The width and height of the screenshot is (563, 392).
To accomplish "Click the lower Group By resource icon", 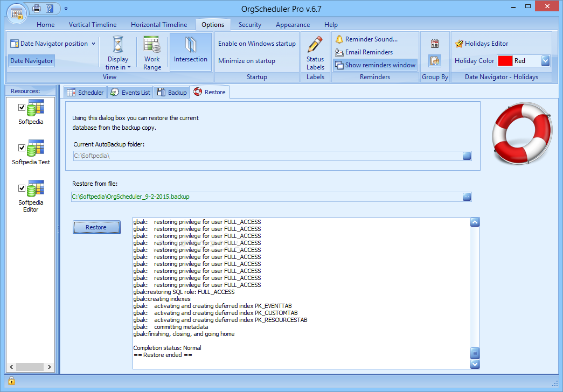I will (x=435, y=61).
